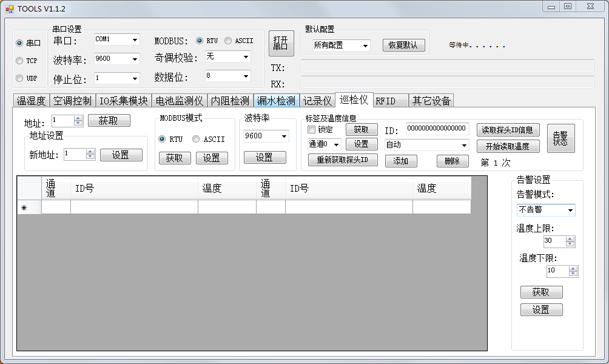The height and width of the screenshot is (364, 609).
Task: Select the TCP radio button
Action: pos(20,61)
